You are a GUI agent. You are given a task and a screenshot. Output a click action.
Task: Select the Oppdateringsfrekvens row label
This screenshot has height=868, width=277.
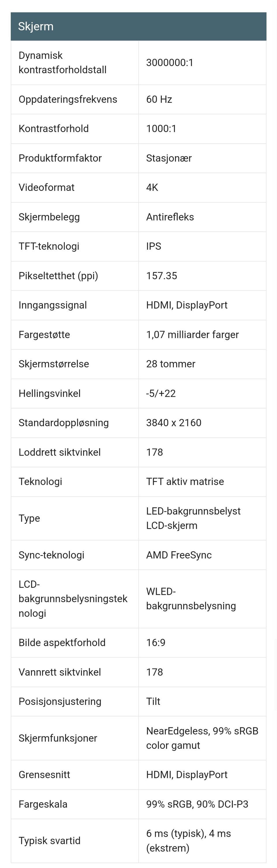coord(68,99)
